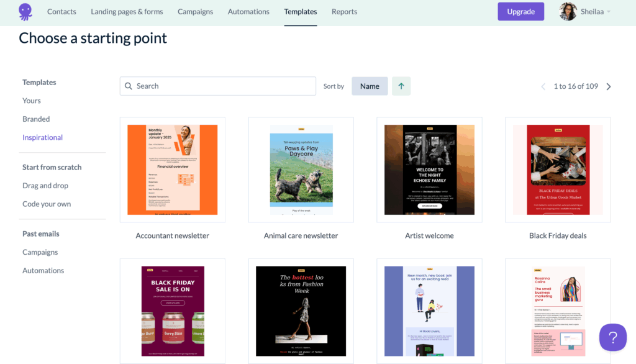636x364 pixels.
Task: Switch to the Automations navigation tab
Action: coord(248,12)
